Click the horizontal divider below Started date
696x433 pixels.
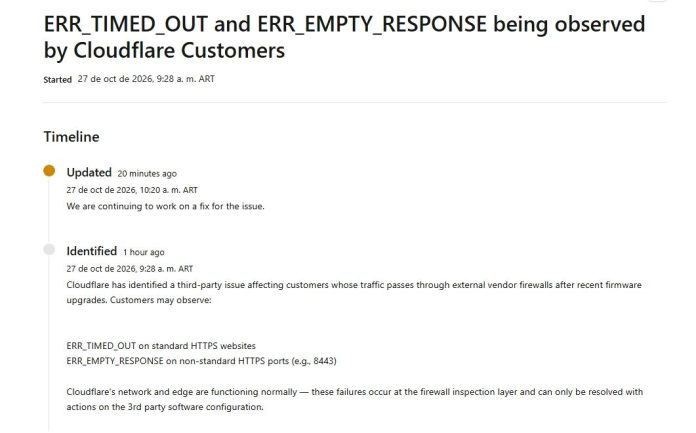coord(355,103)
